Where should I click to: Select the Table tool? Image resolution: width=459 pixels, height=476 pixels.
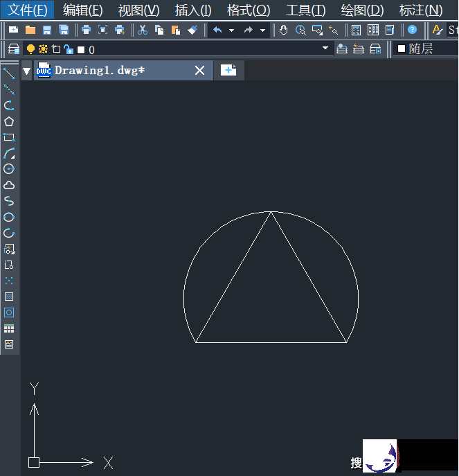click(9, 328)
